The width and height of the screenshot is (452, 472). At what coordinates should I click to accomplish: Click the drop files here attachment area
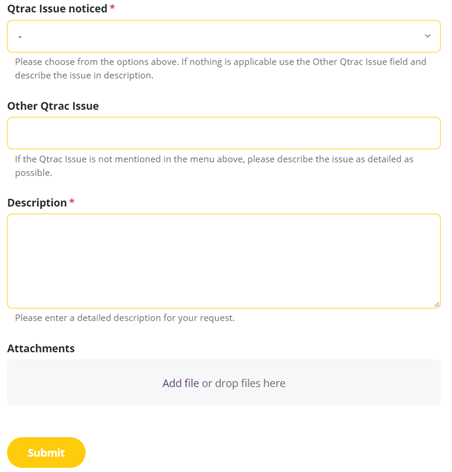pos(224,383)
